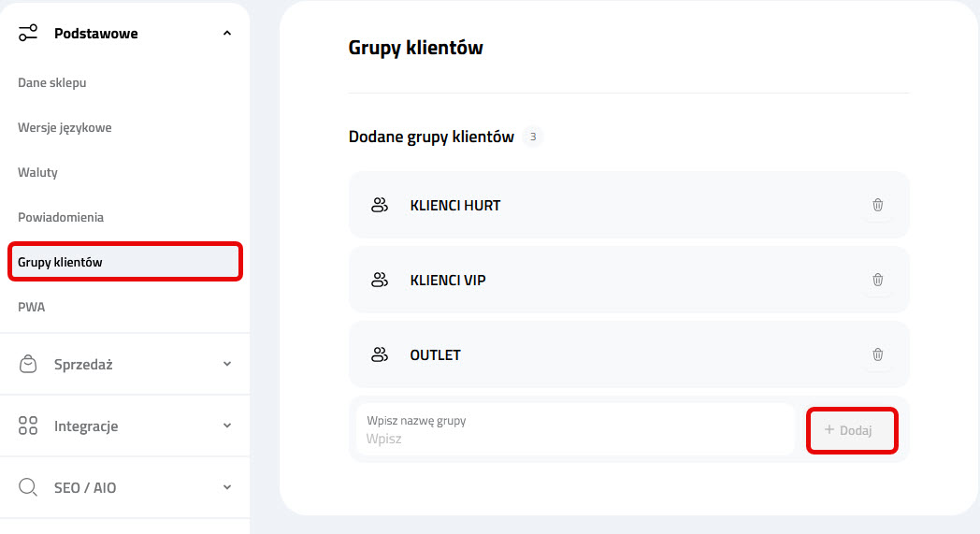Open PWA settings
This screenshot has height=534, width=980.
[x=31, y=307]
